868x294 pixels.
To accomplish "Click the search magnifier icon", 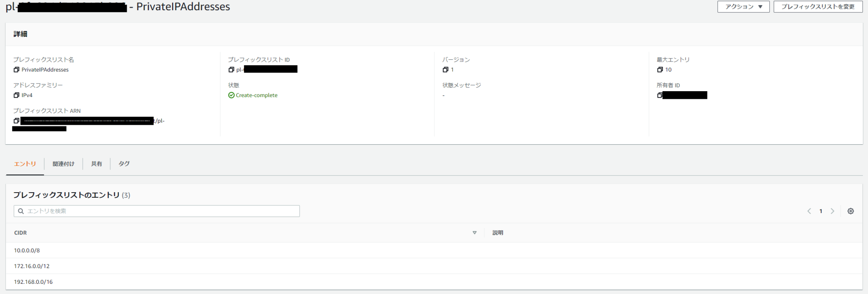I will pos(21,211).
